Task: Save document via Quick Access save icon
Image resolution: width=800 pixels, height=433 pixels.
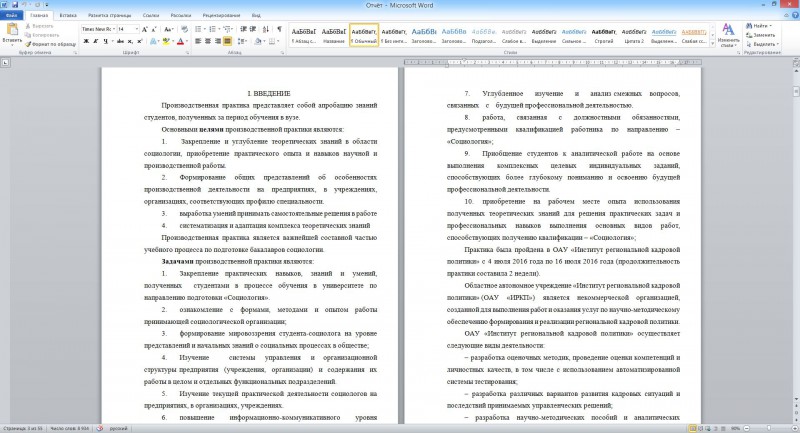Action: (14, 5)
